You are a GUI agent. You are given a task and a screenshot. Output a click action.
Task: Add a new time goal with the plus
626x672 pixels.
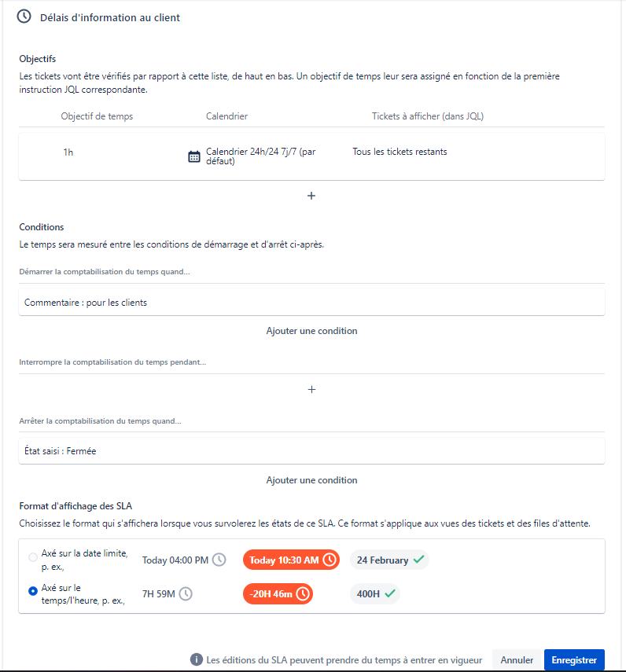click(x=311, y=196)
